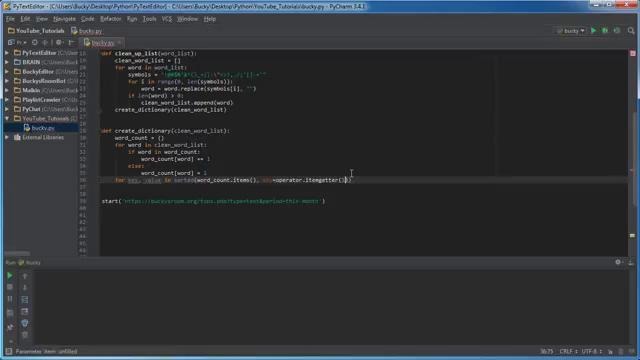Click bucky.py breadcrumb in navigation bar
Viewport: 640px width, 360px height.
[x=87, y=31]
